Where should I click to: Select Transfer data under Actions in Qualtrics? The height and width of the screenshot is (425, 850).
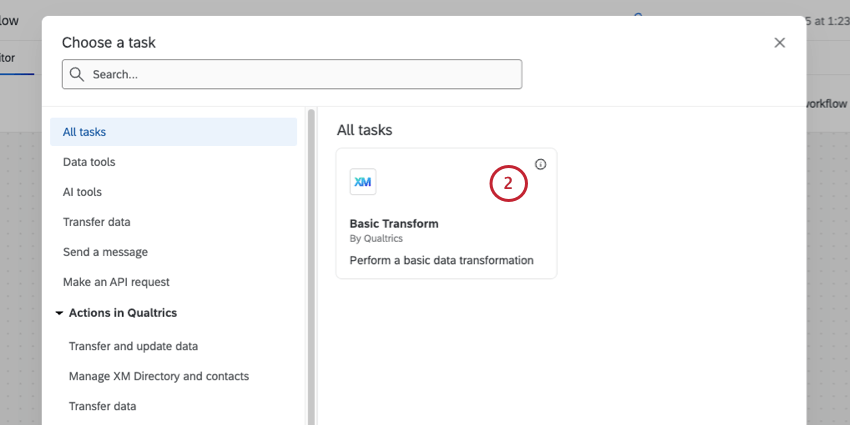click(102, 406)
